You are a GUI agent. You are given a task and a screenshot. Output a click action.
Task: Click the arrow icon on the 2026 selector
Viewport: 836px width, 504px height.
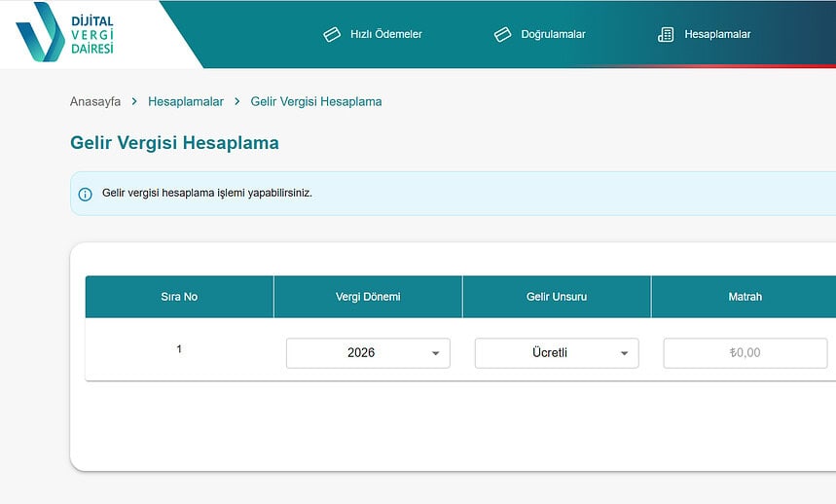435,353
